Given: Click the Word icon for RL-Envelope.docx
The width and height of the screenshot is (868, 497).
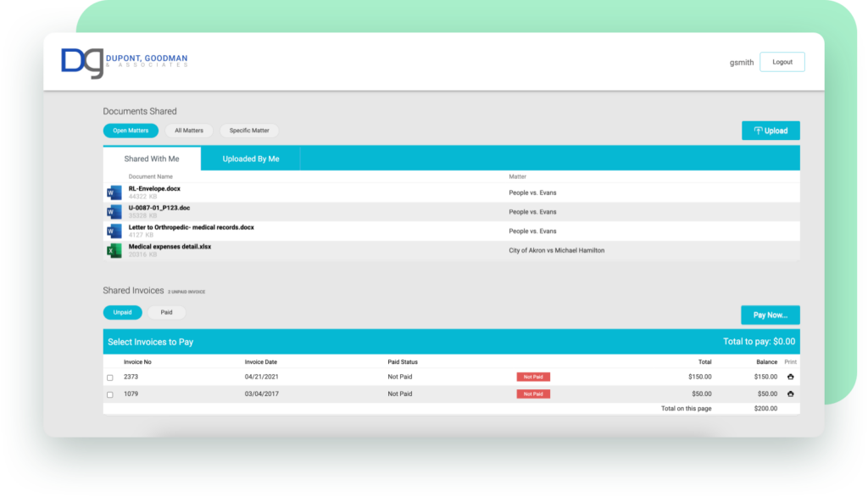Looking at the screenshot, I should tap(114, 193).
